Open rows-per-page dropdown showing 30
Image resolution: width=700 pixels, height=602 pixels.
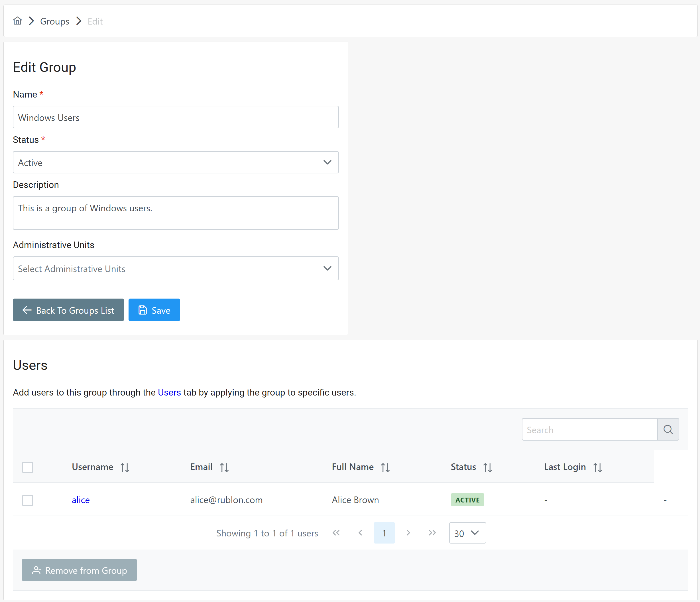[467, 533]
